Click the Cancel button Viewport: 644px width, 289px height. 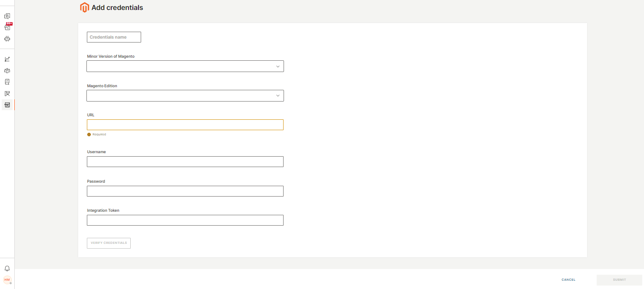point(568,280)
